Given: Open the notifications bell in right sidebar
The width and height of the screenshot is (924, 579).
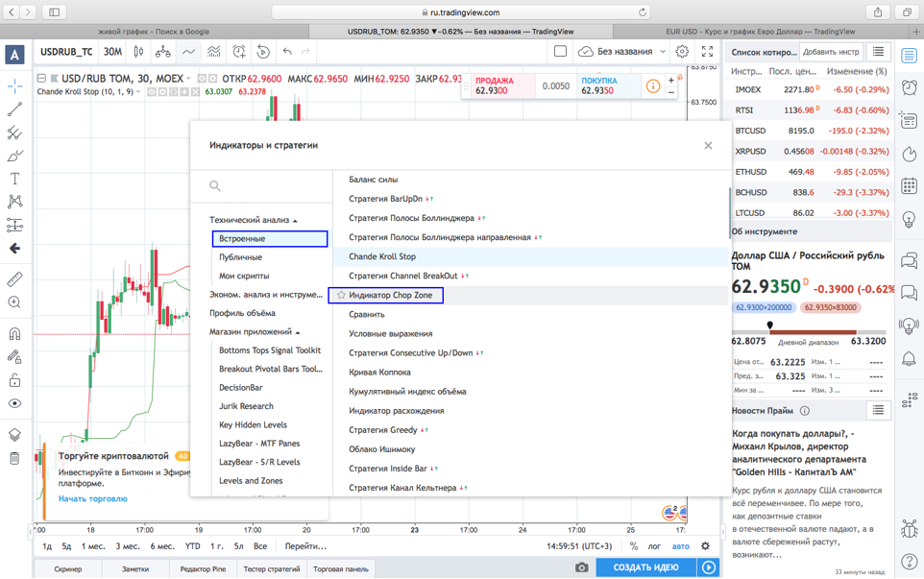Looking at the screenshot, I should click(910, 357).
